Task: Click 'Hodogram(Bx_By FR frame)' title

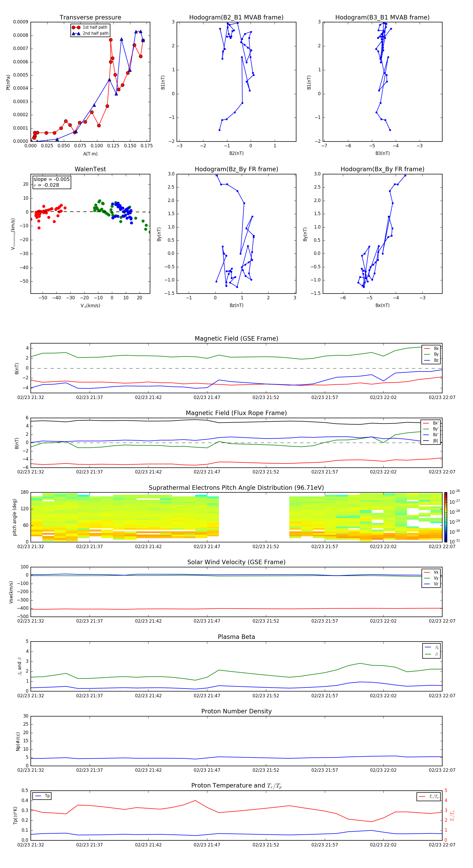Action: pyautogui.click(x=382, y=169)
